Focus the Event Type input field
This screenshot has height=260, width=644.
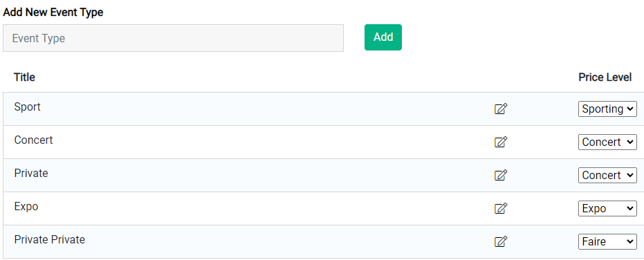(173, 38)
